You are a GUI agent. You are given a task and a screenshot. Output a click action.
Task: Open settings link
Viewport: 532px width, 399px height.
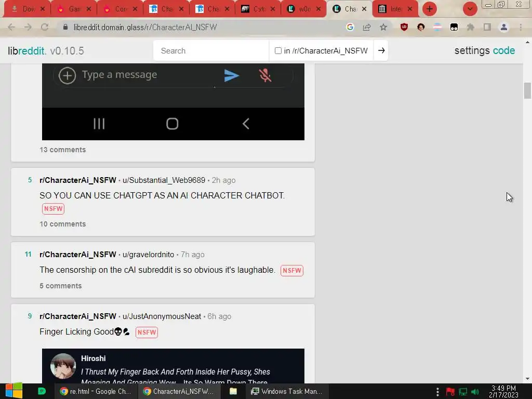[x=472, y=50]
